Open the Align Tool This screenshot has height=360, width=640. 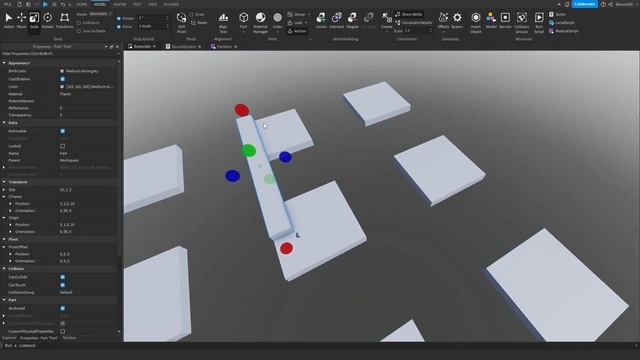223,22
